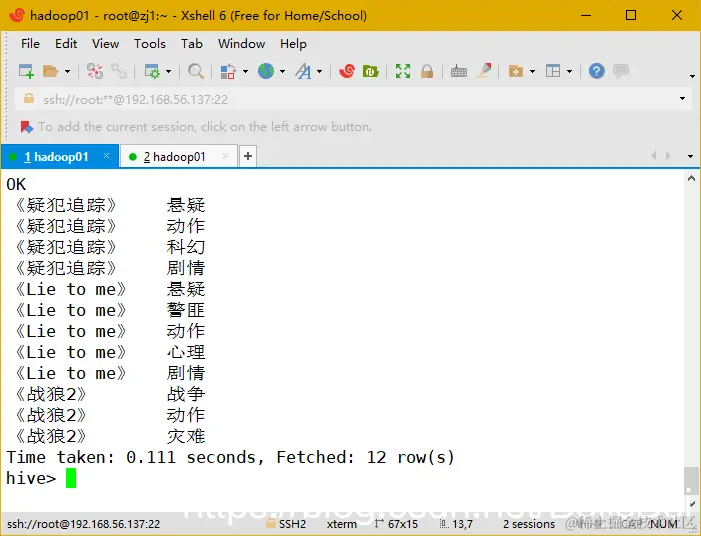Click the folder with plus icon

pos(516,71)
